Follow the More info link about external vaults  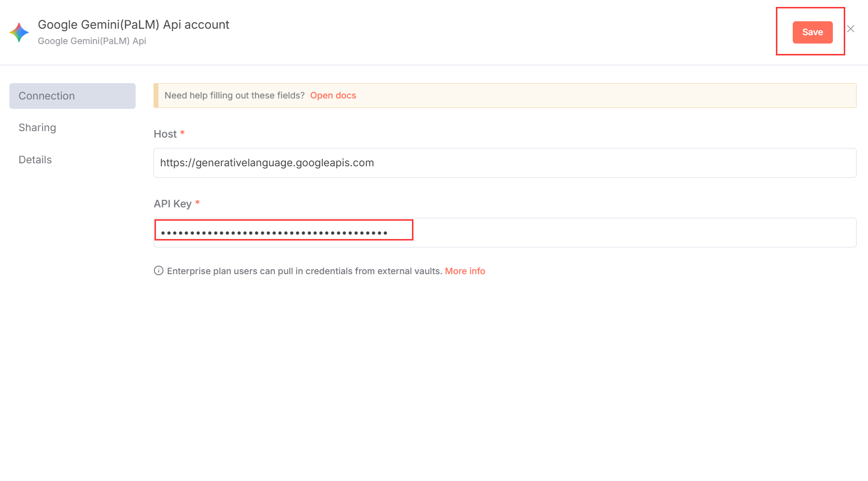click(465, 271)
